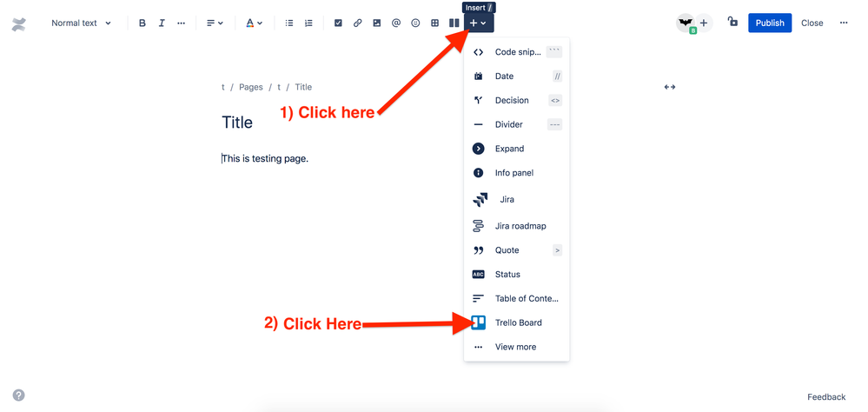The image size is (868, 412).
Task: Click the add collaborator plus icon
Action: [704, 23]
